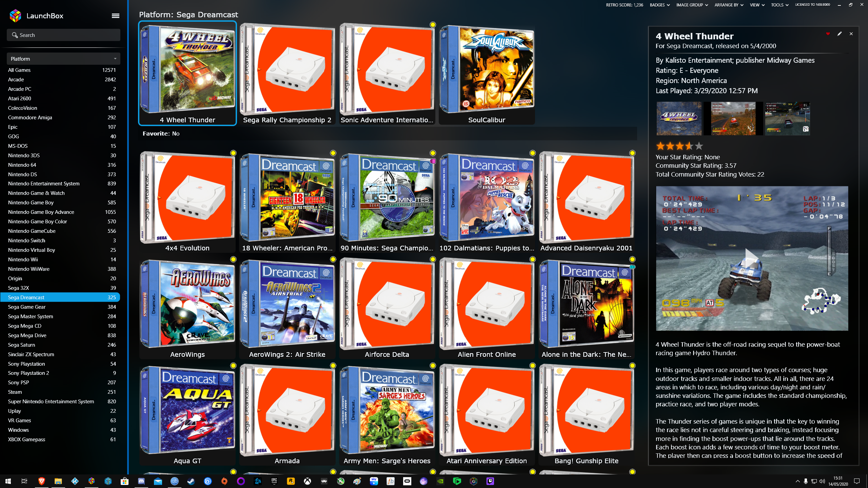Open Discord from taskbar
Screen dimensions: 868x488
pos(141,481)
